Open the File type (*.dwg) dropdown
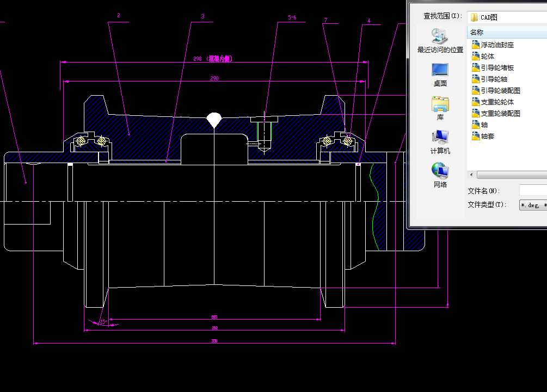Viewport: 547px width, 392px height. [533, 205]
